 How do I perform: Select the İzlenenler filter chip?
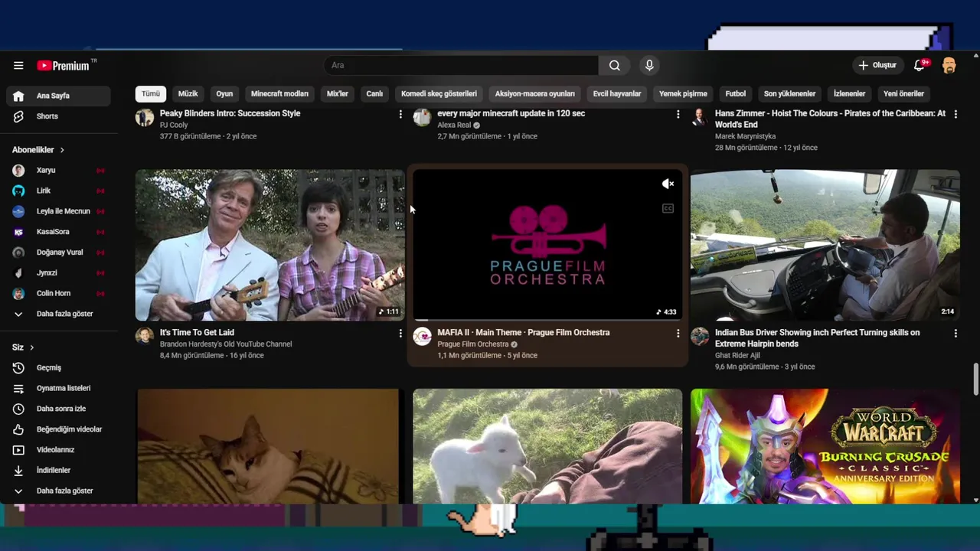coord(849,94)
